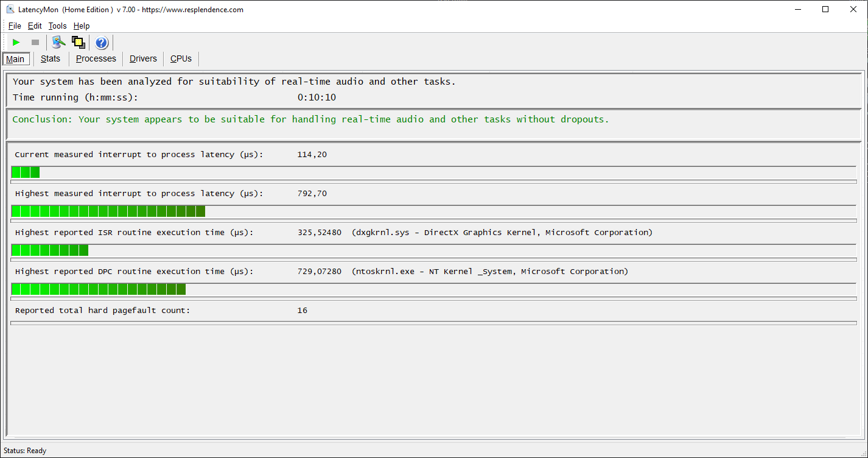Click the current interrupt latency progress bar

433,172
